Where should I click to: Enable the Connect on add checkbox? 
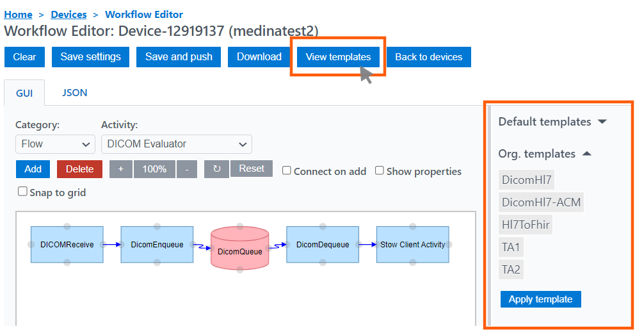(287, 171)
